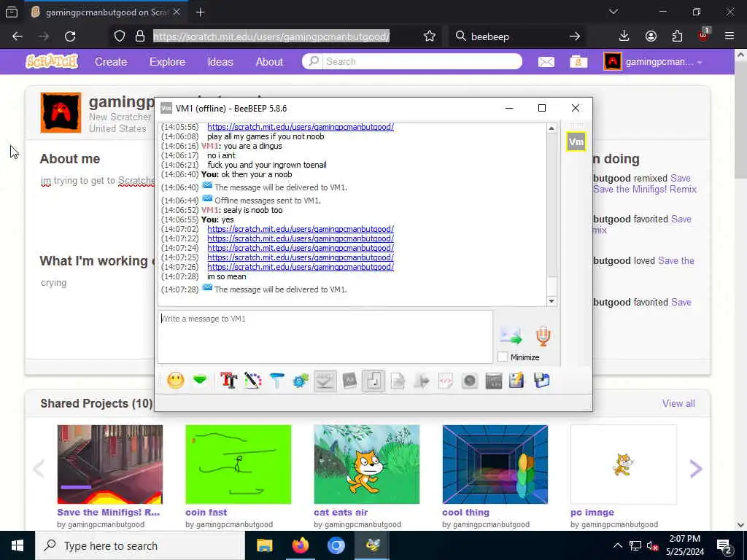The height and width of the screenshot is (560, 747).
Task: Click the notepad with pencil icon
Action: click(x=517, y=381)
